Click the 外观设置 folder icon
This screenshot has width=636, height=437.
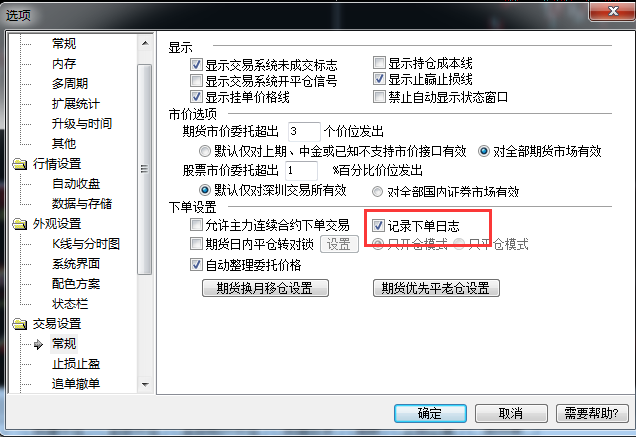(19, 224)
